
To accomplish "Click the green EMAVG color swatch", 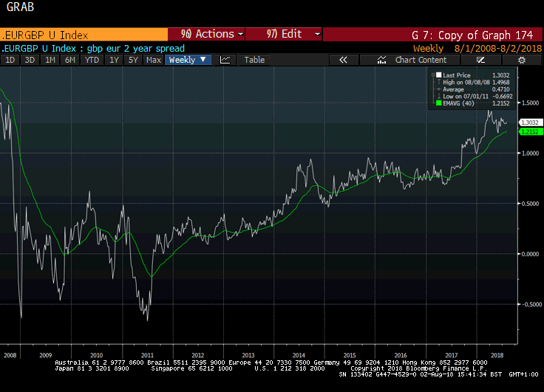I will pos(438,104).
